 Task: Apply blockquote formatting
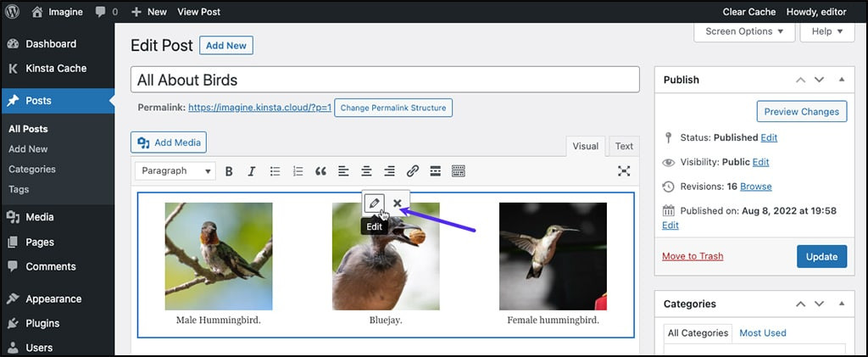pyautogui.click(x=320, y=171)
